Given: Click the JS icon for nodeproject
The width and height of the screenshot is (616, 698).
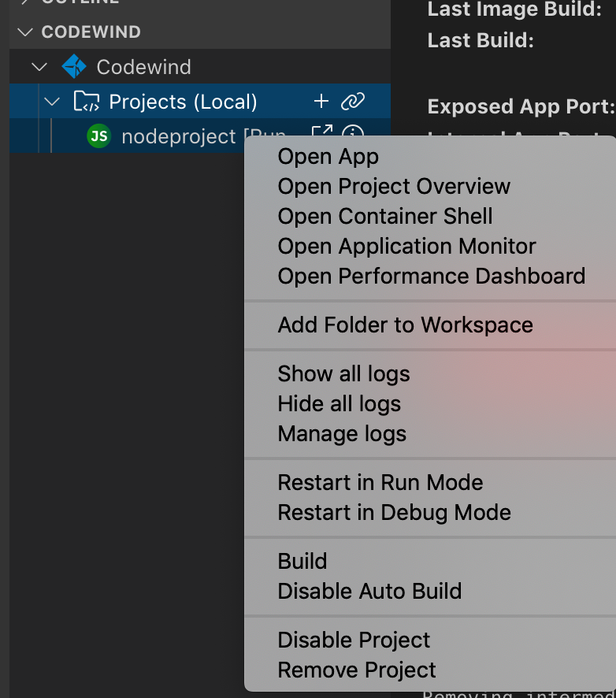Looking at the screenshot, I should (x=98, y=136).
